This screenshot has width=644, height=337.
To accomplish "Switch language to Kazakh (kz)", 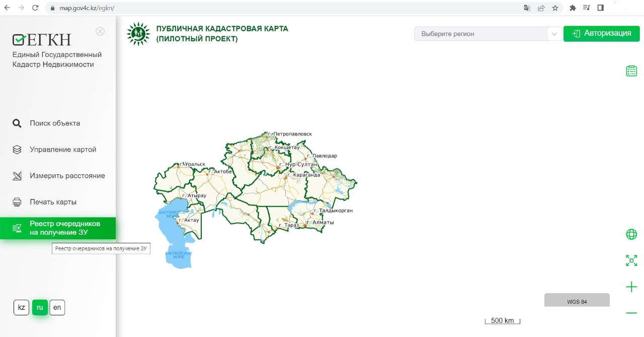I will [x=21, y=307].
